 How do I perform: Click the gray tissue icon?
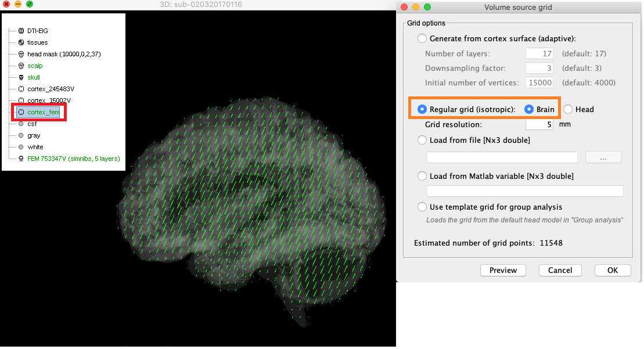pos(21,135)
